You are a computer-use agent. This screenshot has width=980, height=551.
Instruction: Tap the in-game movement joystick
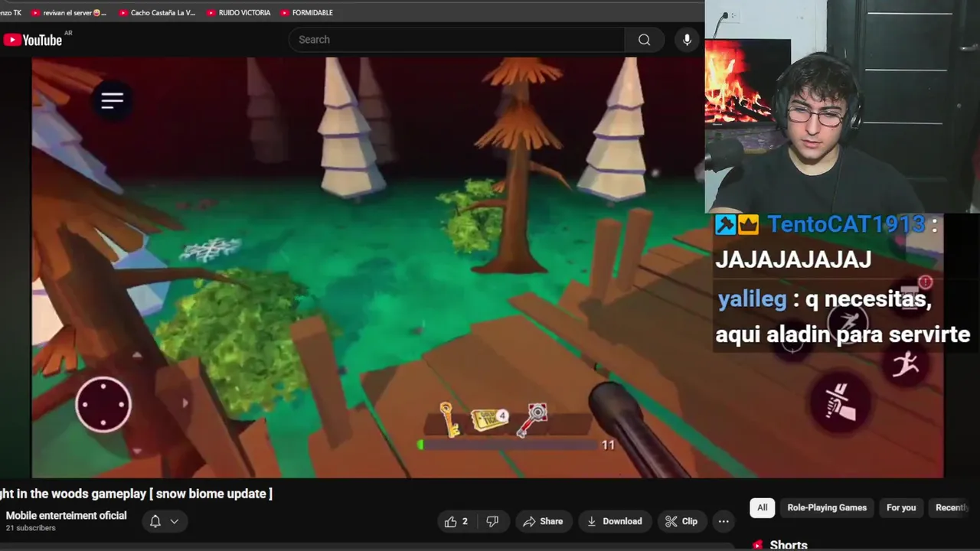pos(103,405)
